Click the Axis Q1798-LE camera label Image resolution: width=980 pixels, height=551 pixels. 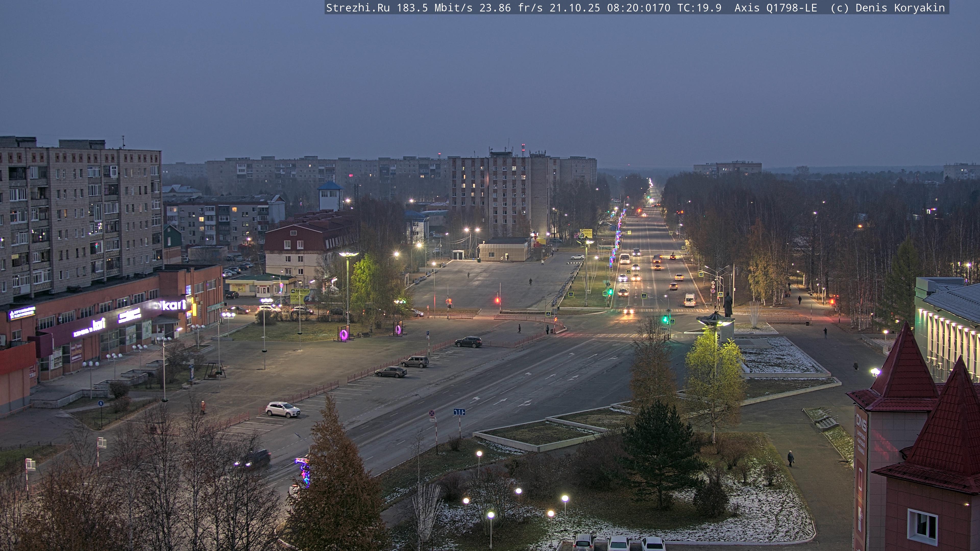point(775,8)
